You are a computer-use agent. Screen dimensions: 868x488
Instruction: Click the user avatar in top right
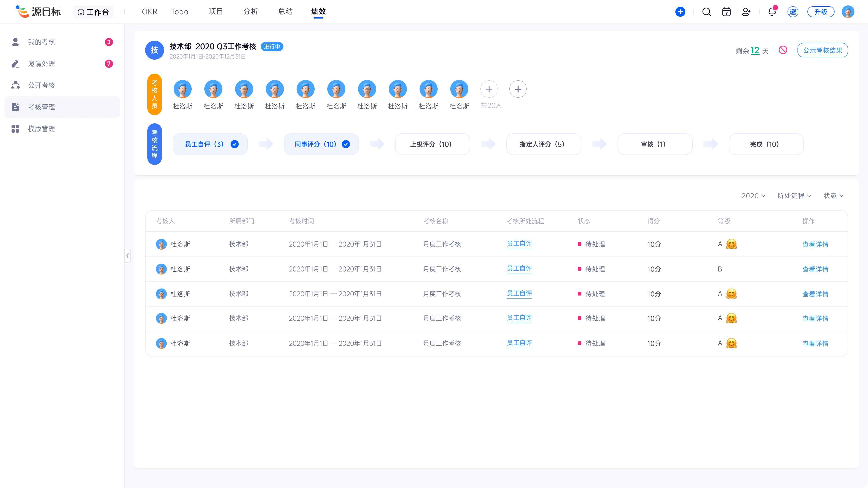point(848,12)
